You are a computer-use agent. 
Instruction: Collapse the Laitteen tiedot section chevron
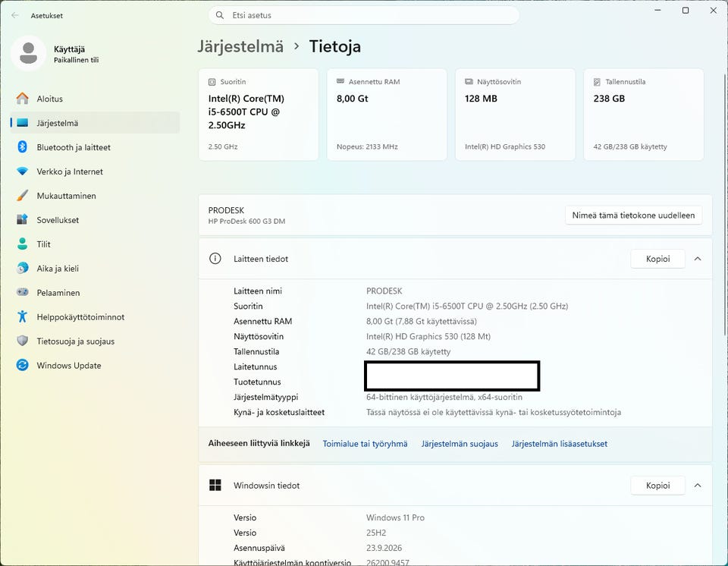tap(698, 259)
